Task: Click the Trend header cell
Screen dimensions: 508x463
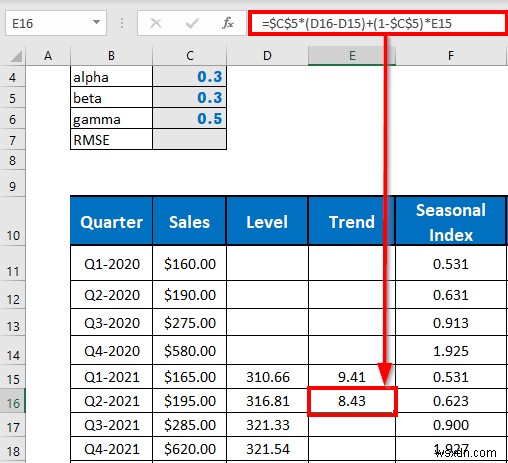Action: click(x=352, y=221)
